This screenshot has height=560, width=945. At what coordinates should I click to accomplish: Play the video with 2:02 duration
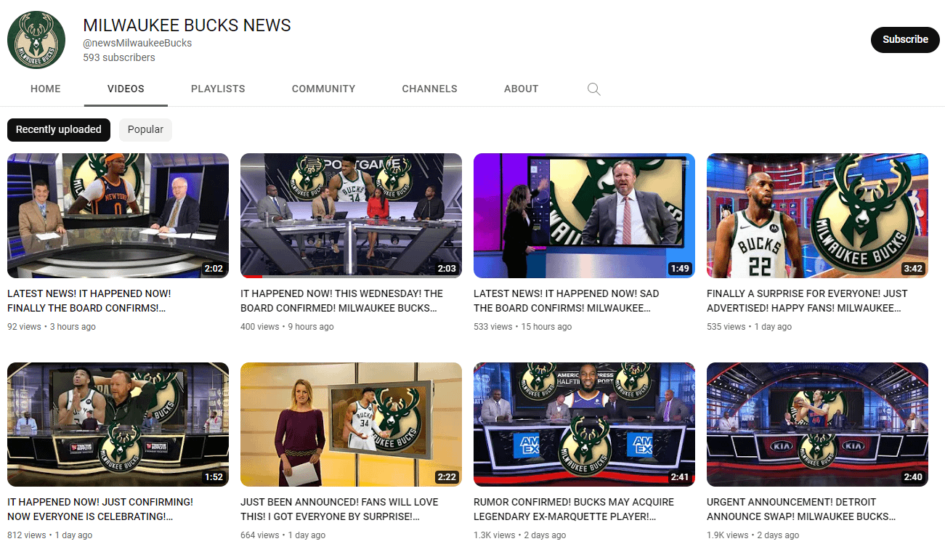tap(118, 216)
